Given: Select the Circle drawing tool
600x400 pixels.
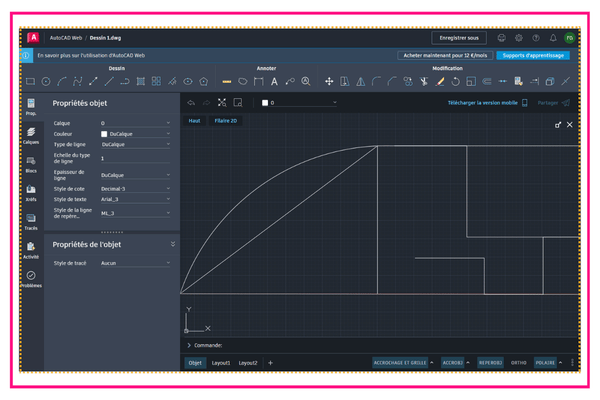Looking at the screenshot, I should (46, 81).
